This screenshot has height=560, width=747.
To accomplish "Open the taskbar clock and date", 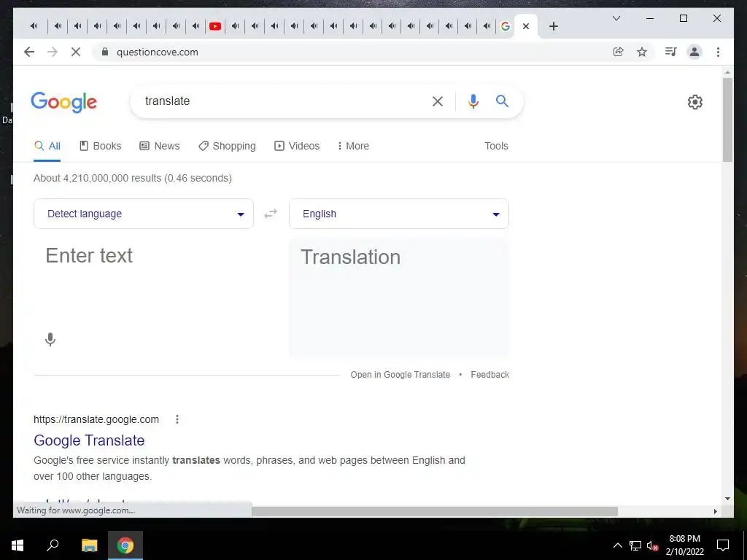I will click(684, 545).
